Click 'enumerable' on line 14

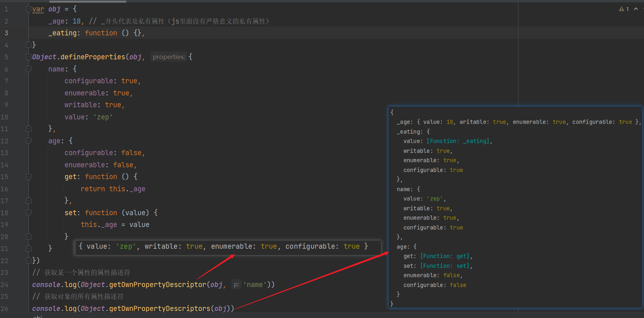[85, 165]
